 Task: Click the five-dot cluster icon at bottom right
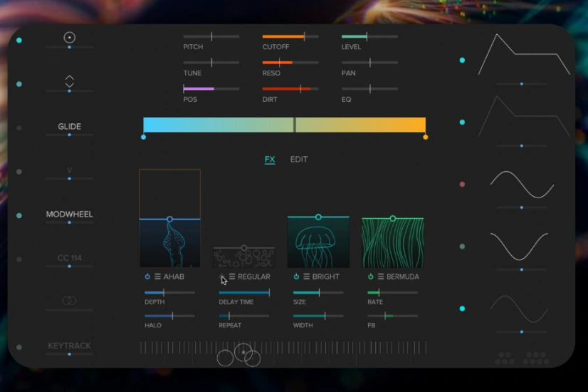point(505,359)
